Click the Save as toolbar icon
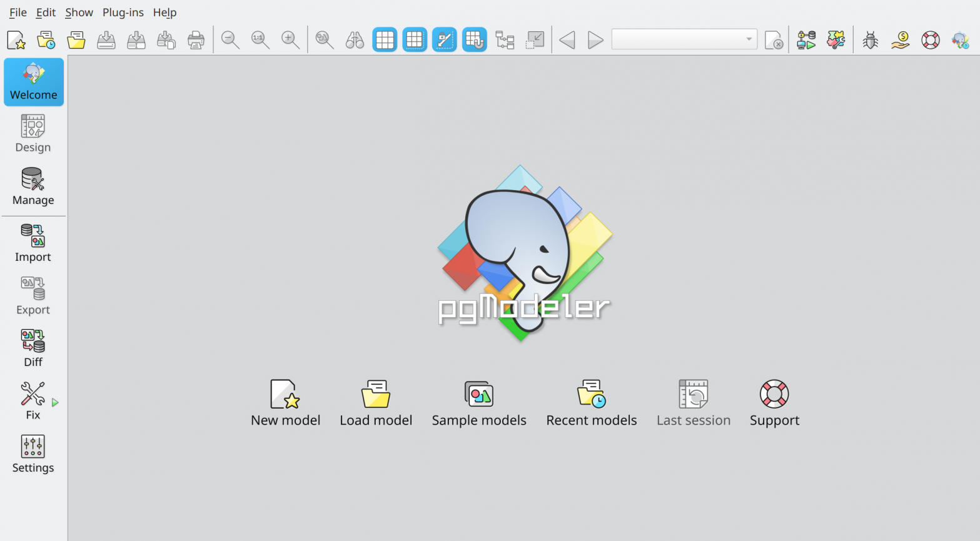This screenshot has width=980, height=541. 166,40
